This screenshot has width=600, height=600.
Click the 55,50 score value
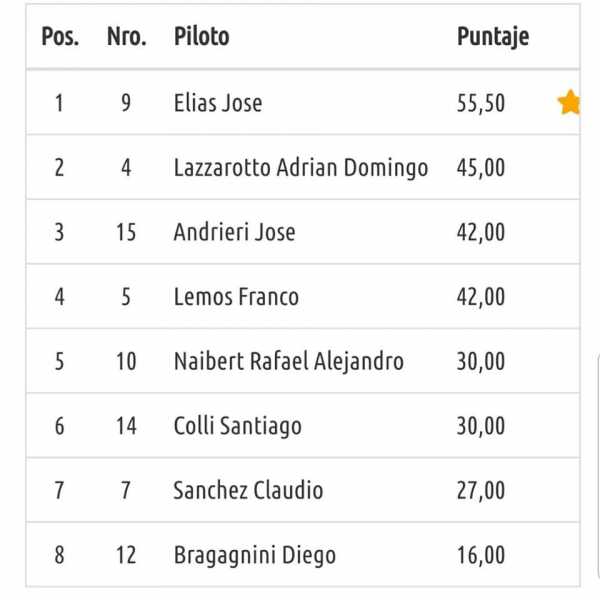(481, 102)
